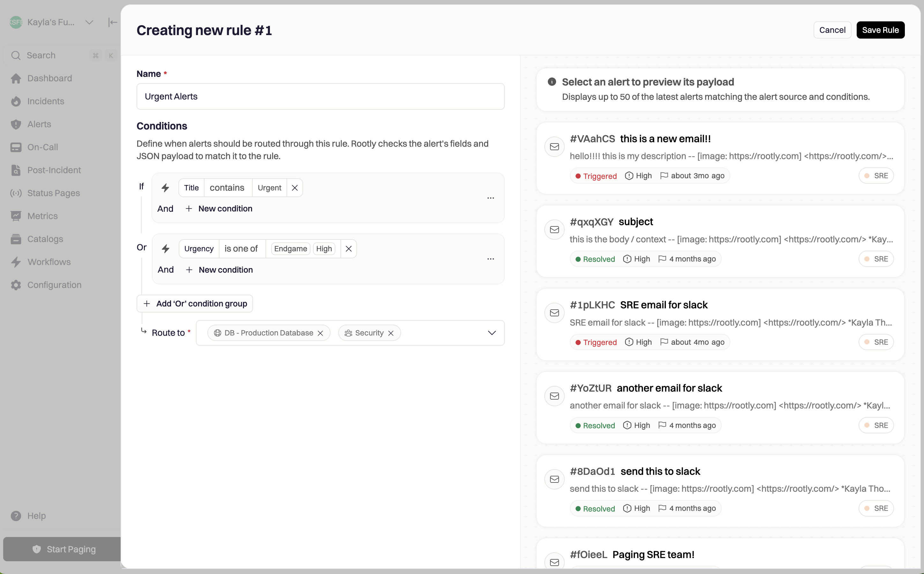Remove DB - Production Database route target
The height and width of the screenshot is (574, 924).
(320, 333)
